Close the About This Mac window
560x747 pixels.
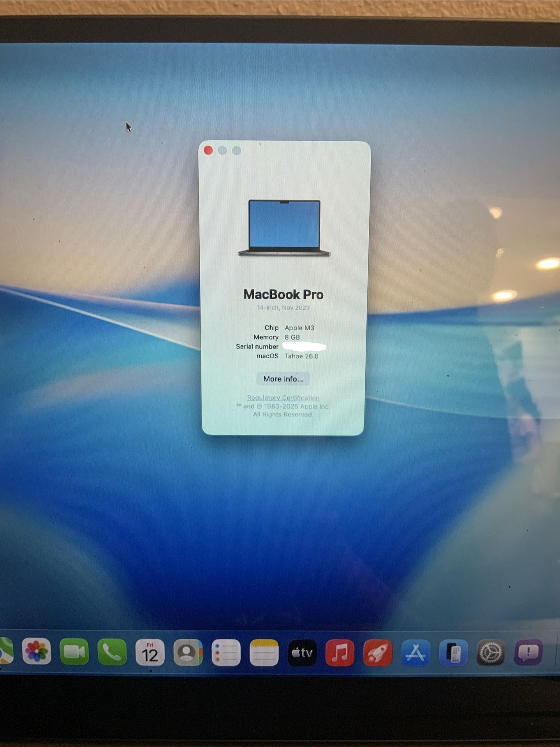point(208,150)
